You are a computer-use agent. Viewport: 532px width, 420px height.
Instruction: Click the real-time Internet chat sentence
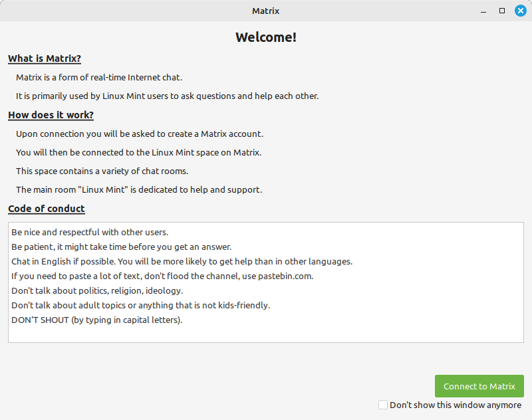pos(99,78)
